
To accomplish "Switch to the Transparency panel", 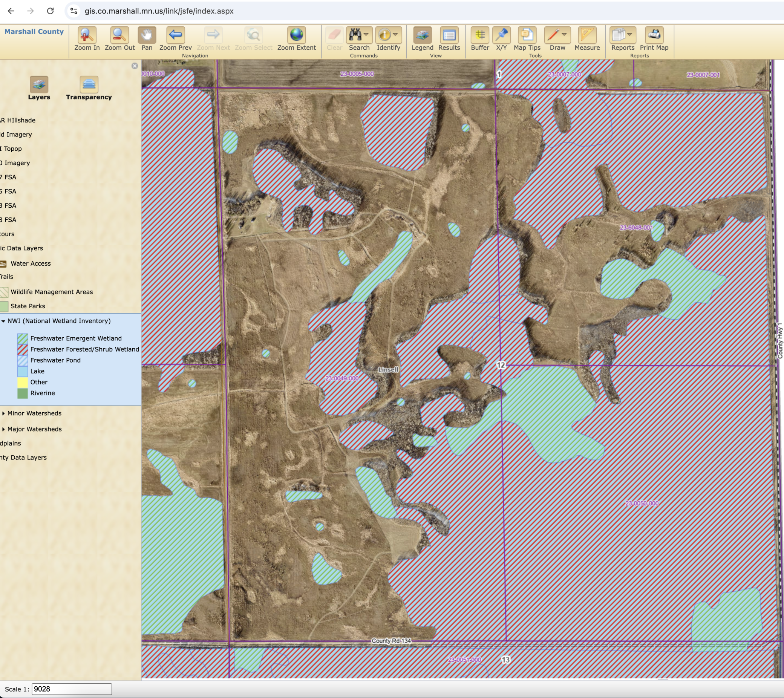I will click(x=89, y=85).
